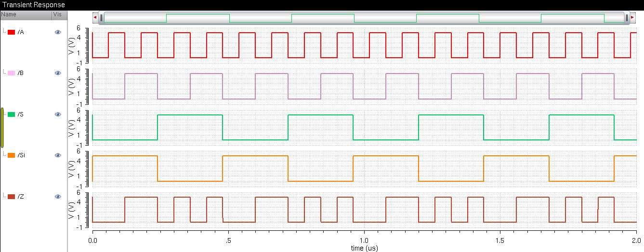The width and height of the screenshot is (644, 252).
Task: Toggle visibility eye for signal /A
Action: [x=58, y=32]
